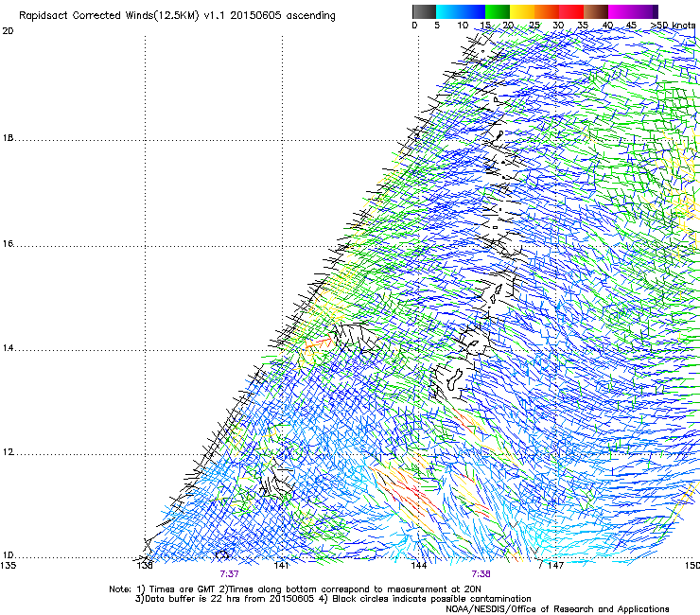This screenshot has height=615, width=700.
Task: Select the gray 0-5 knots legend swatch
Action: 424,11
